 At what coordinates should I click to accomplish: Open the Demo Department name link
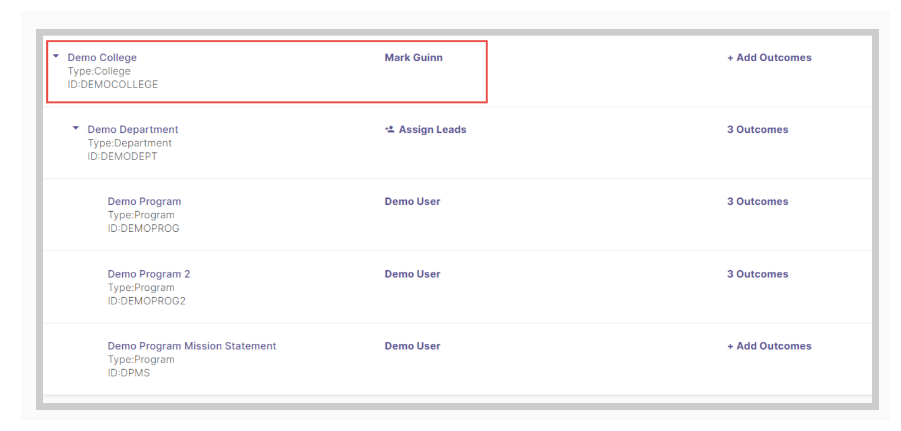pyautogui.click(x=133, y=129)
